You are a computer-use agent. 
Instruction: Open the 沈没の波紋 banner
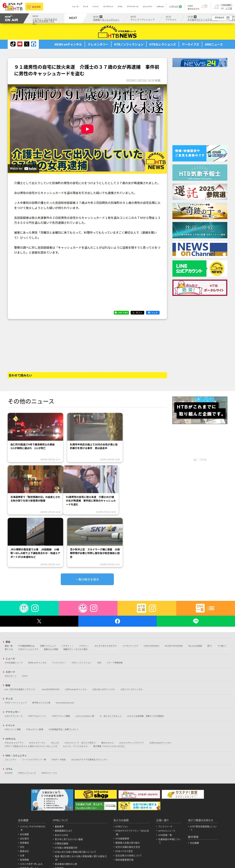coord(200,230)
